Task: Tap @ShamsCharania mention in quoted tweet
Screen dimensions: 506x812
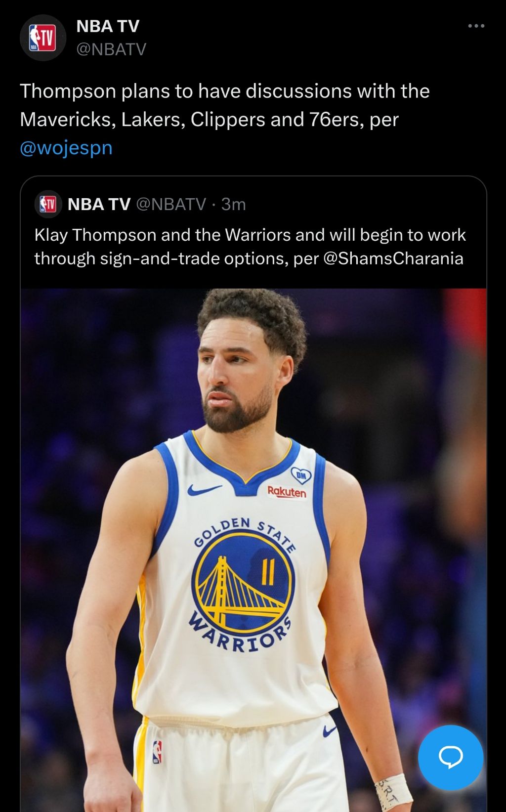Action: (x=393, y=258)
